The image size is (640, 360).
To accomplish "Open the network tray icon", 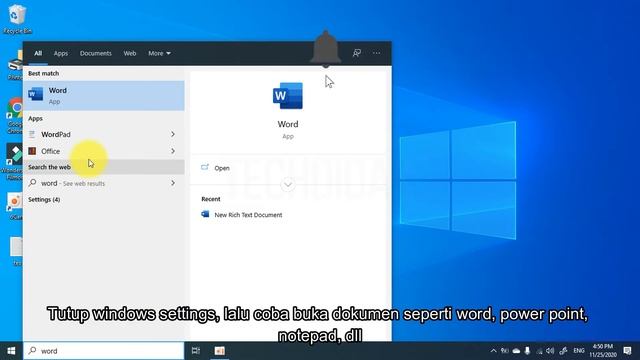I will [x=539, y=351].
